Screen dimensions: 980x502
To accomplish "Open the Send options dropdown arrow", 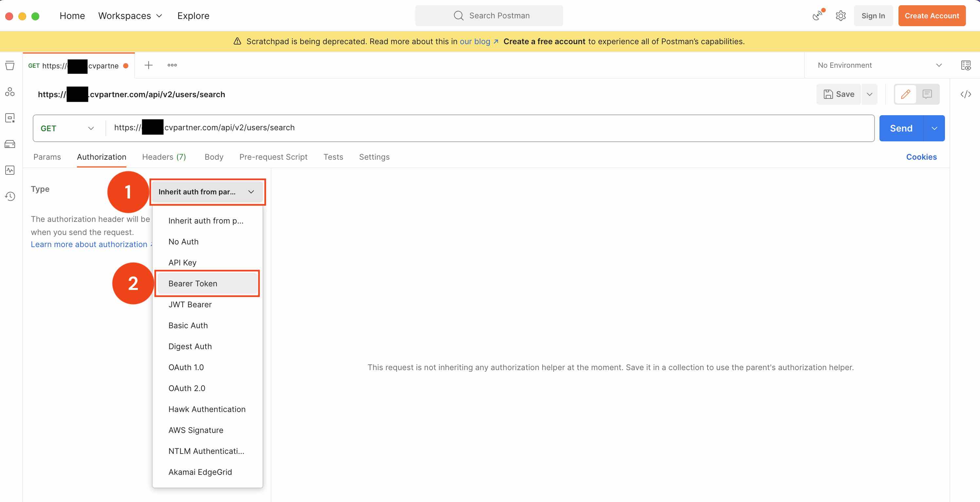I will click(x=934, y=128).
